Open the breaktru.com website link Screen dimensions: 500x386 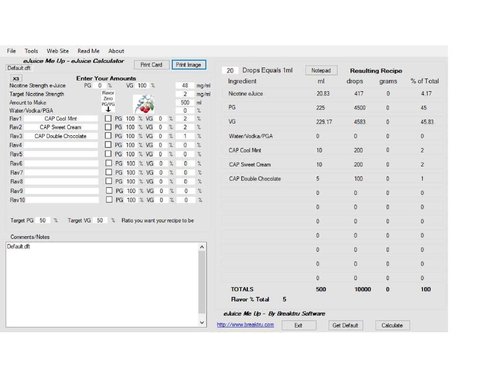point(245,325)
